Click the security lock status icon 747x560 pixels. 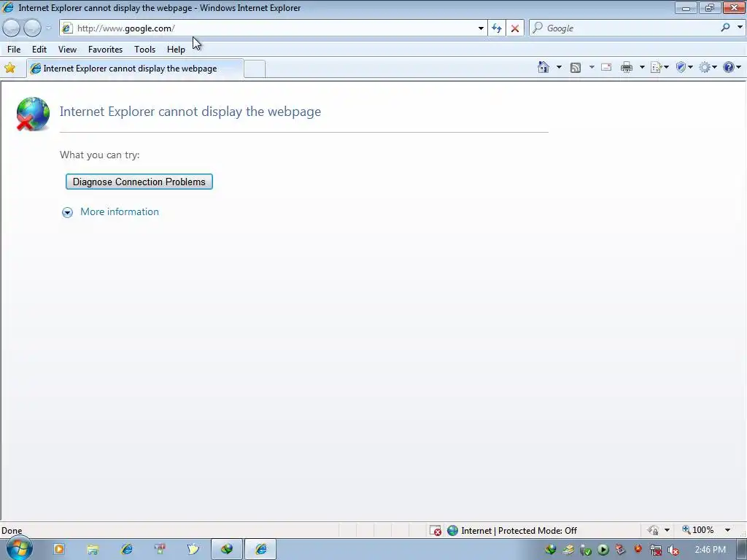pos(653,530)
